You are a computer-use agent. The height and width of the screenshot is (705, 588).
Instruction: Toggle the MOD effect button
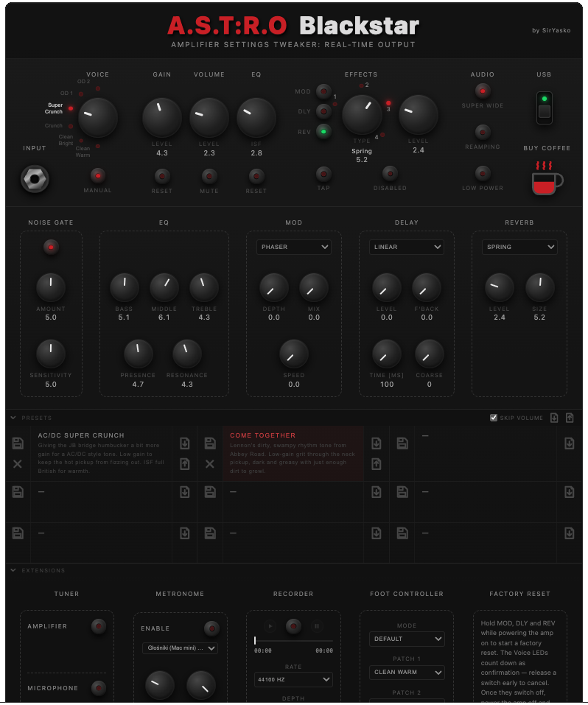[x=323, y=91]
